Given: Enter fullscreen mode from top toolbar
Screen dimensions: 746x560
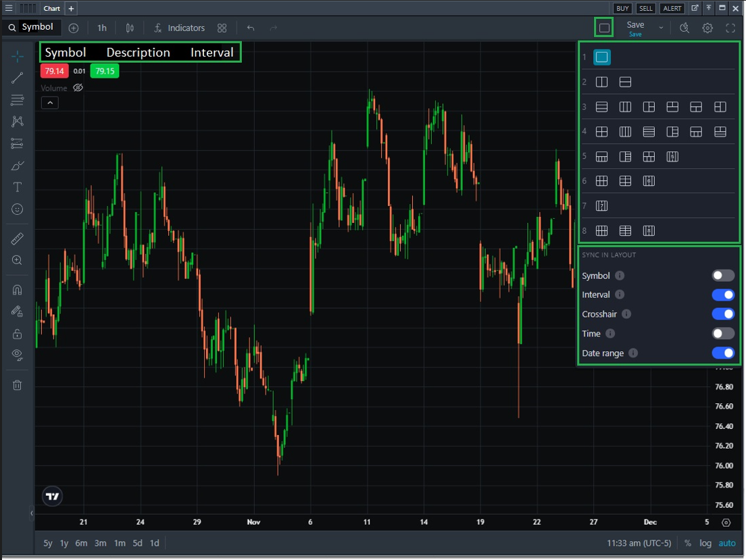Looking at the screenshot, I should pos(730,28).
